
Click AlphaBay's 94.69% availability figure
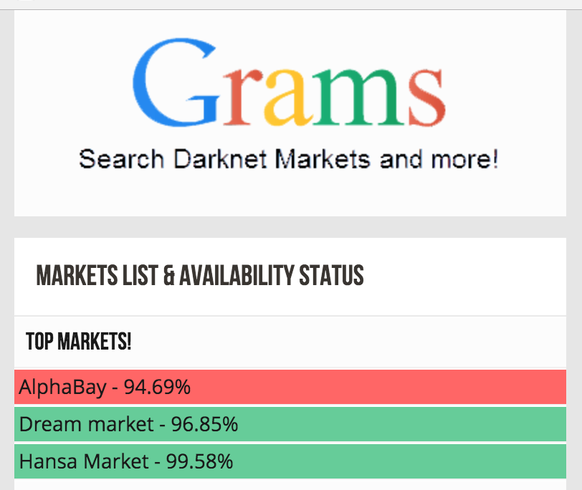[157, 387]
